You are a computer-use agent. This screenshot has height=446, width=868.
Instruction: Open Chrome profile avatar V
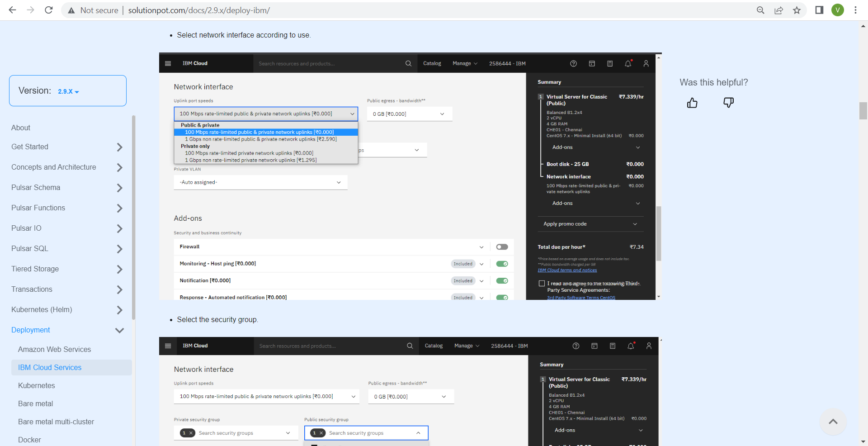(x=838, y=10)
